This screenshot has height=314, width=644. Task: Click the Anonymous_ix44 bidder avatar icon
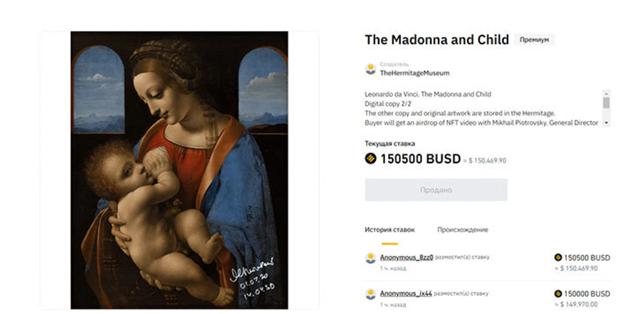point(371,294)
